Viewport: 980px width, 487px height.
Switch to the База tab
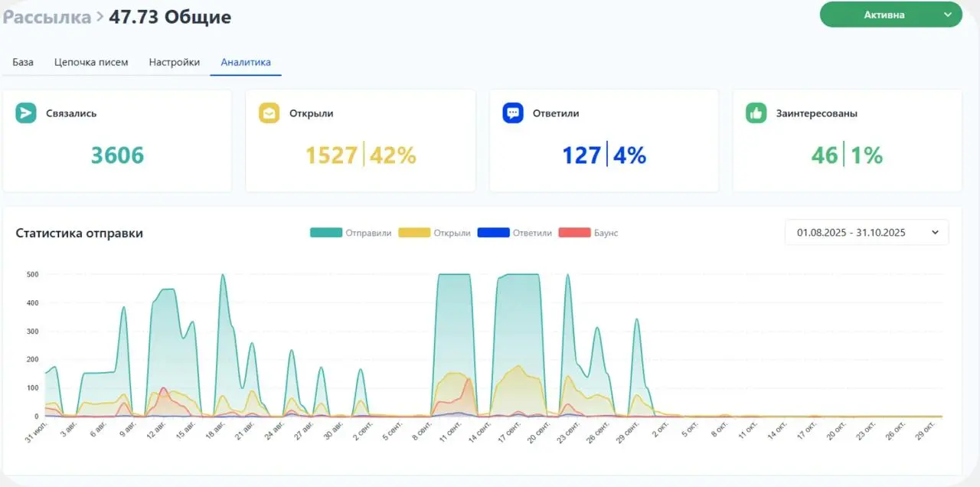21,62
